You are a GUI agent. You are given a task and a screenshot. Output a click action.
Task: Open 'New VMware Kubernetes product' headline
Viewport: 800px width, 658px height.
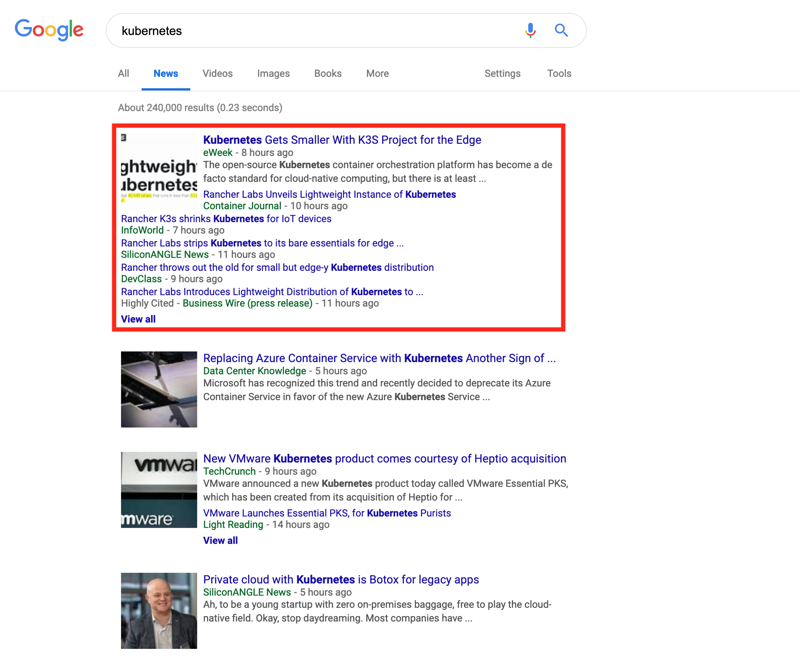coord(385,459)
